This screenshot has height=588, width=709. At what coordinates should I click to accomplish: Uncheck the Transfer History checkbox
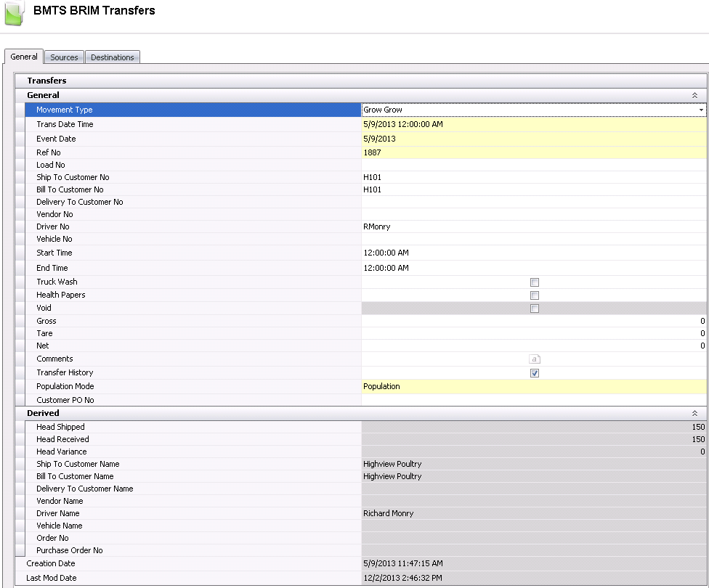(x=534, y=373)
